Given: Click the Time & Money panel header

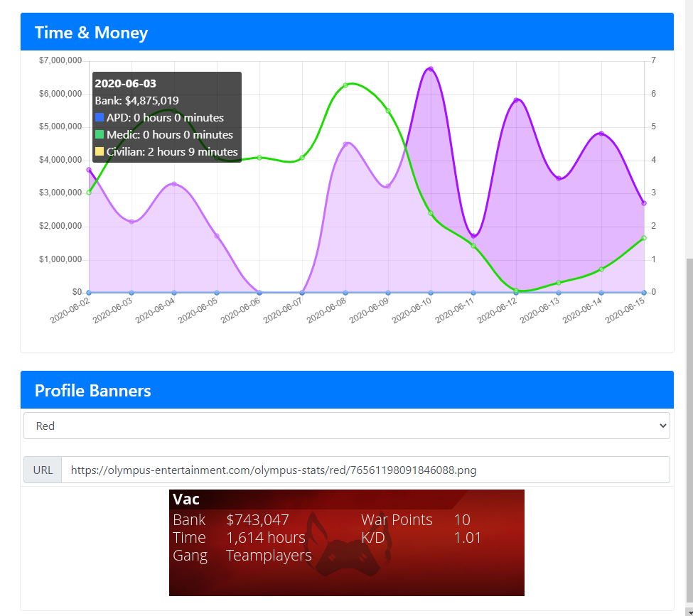Looking at the screenshot, I should point(347,32).
